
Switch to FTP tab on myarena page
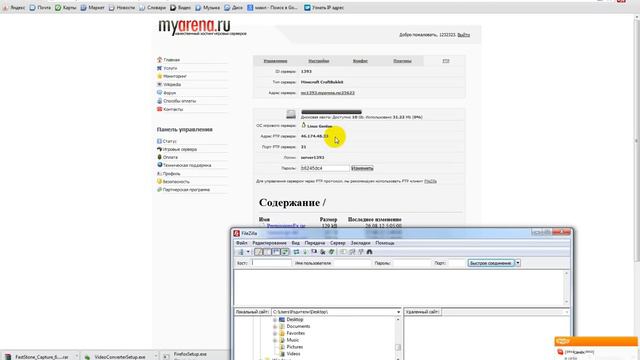446,61
